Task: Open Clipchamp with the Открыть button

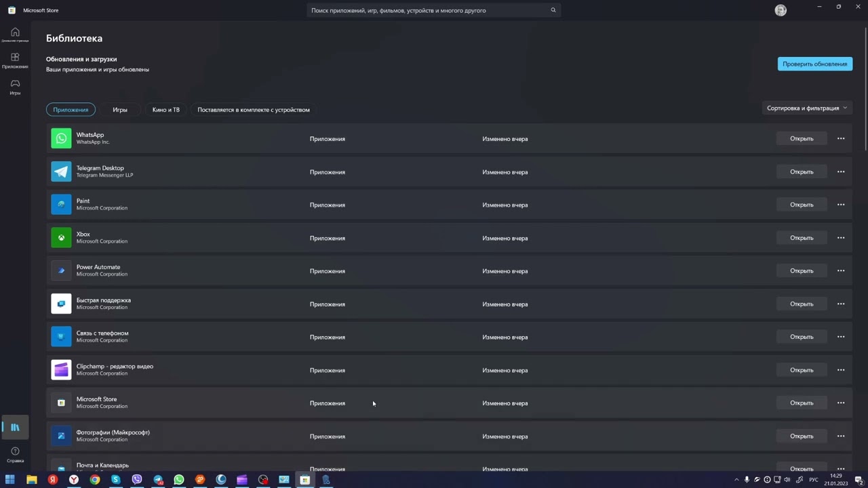Action: tap(802, 369)
